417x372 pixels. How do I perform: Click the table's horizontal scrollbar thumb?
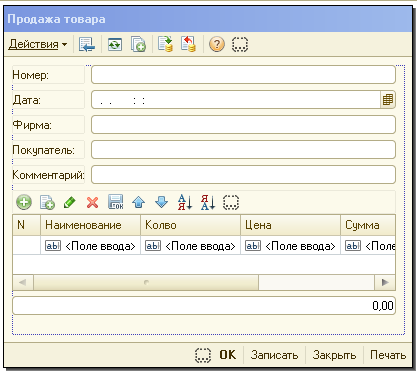tap(146, 282)
